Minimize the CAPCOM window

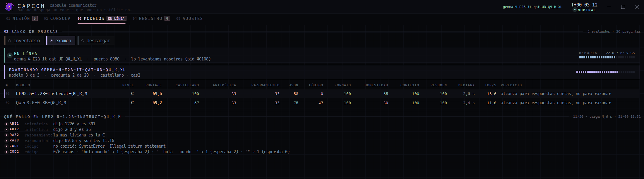(x=609, y=7)
